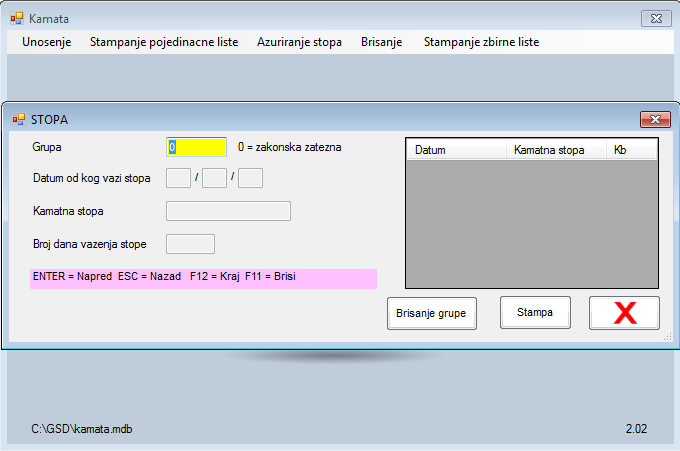Click the Stampa button

(535, 312)
